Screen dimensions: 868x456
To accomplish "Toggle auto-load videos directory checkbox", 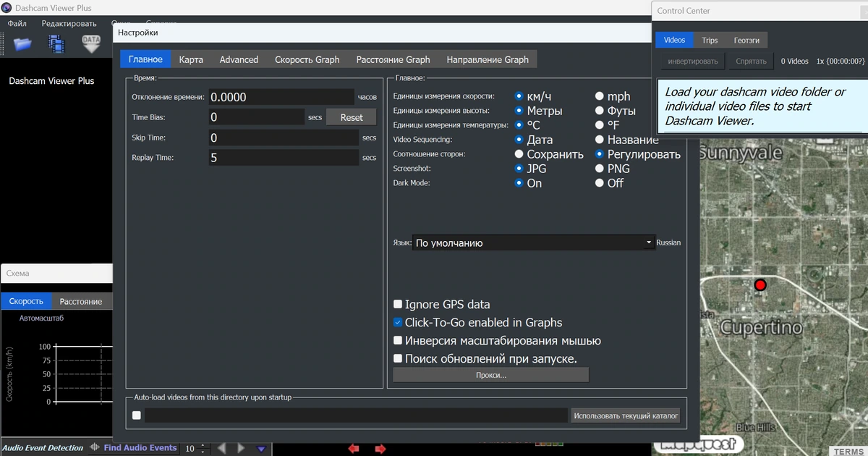I will click(x=137, y=415).
